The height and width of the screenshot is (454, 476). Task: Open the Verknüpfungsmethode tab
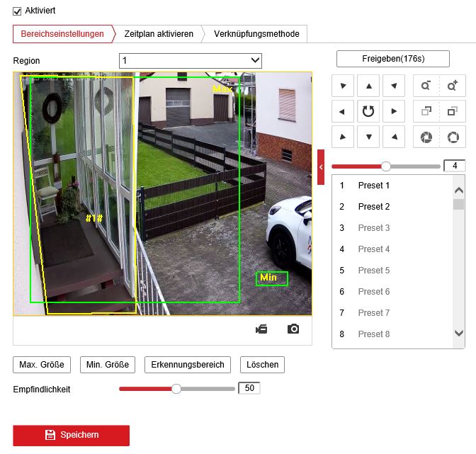tap(256, 34)
